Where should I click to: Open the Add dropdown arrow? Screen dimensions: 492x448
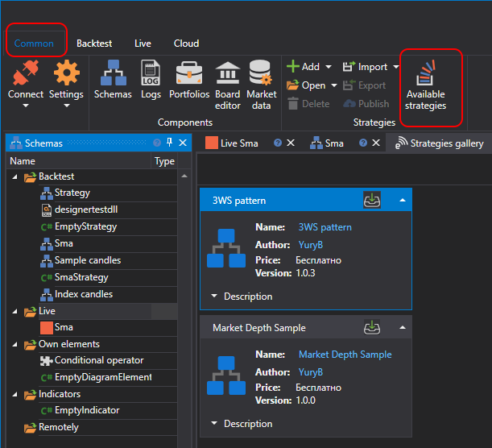click(329, 67)
